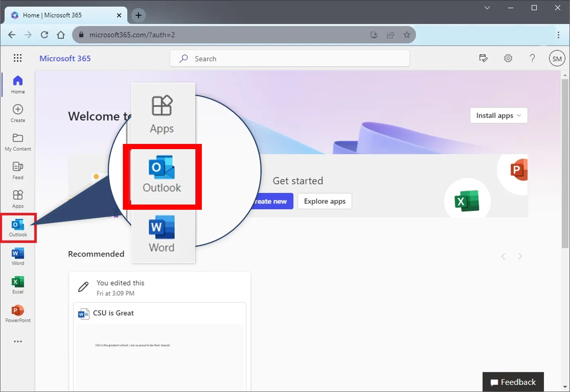Open the CSU is Great document
Screen dimensions: 570x392
[113, 313]
